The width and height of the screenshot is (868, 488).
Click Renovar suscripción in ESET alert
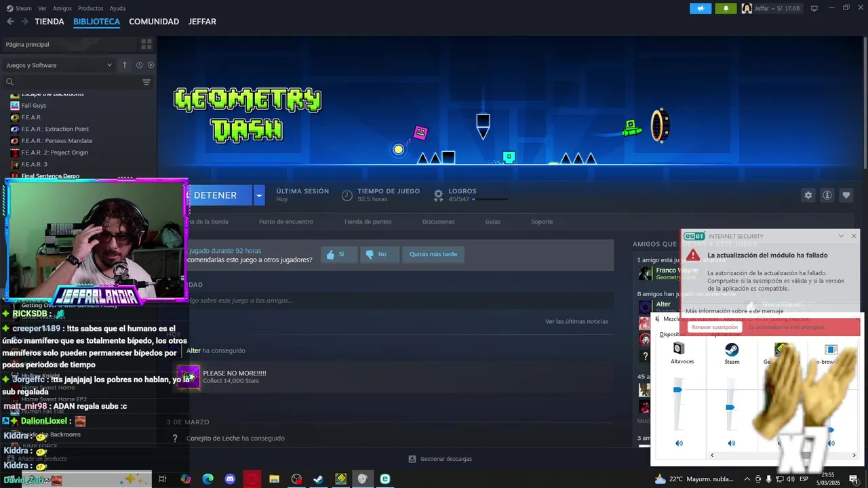[x=715, y=327]
